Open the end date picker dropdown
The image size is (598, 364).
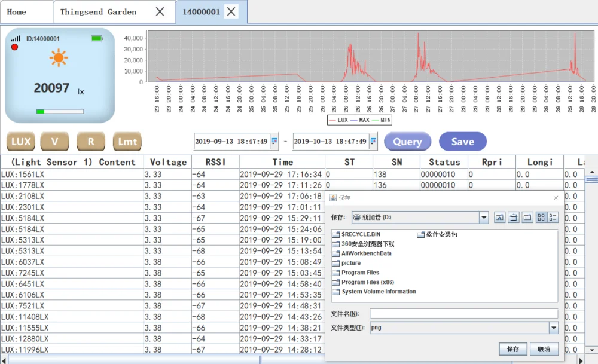coord(374,142)
